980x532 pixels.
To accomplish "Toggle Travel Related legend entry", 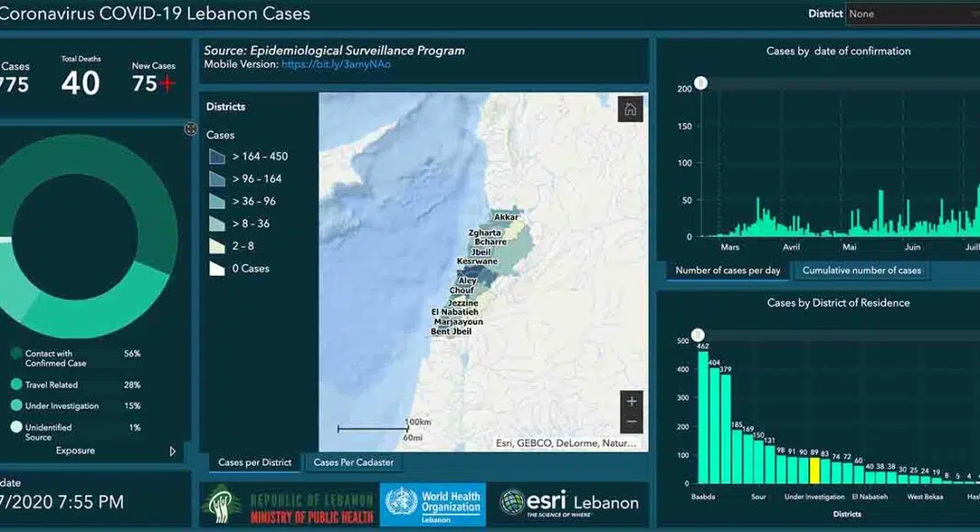I will pyautogui.click(x=17, y=385).
